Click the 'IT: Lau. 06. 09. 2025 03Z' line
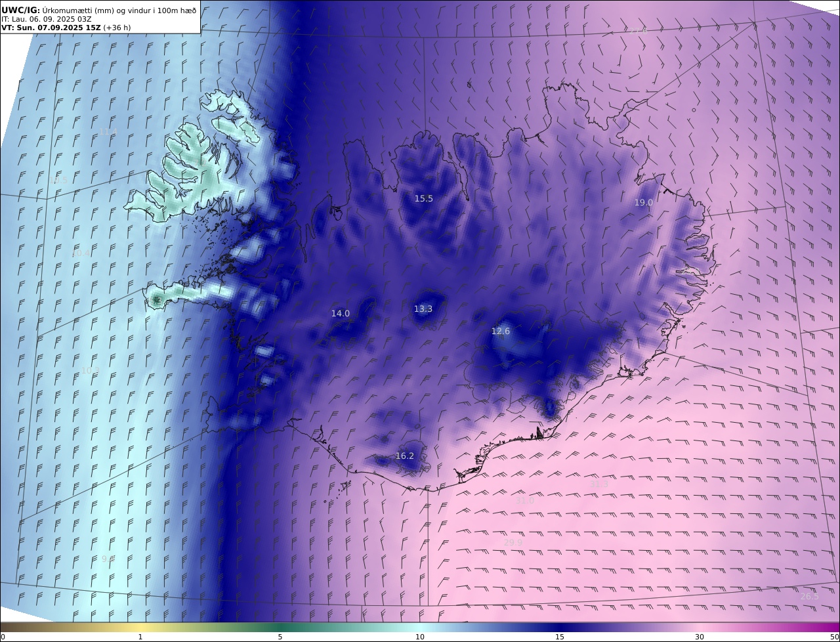Viewport: 840px width, 642px height. pyautogui.click(x=47, y=19)
